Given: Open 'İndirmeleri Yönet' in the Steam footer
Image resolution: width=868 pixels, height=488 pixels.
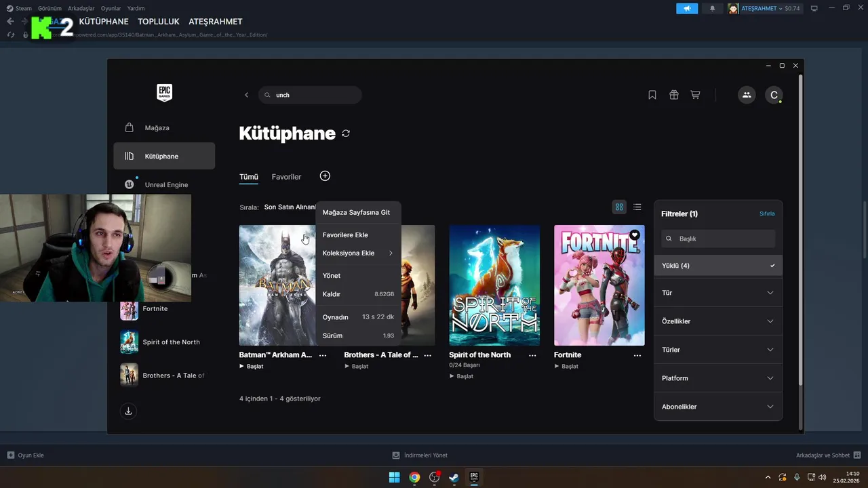Looking at the screenshot, I should pyautogui.click(x=420, y=455).
